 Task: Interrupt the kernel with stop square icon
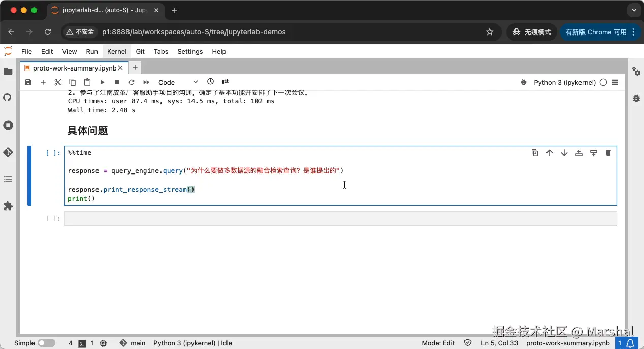(117, 82)
